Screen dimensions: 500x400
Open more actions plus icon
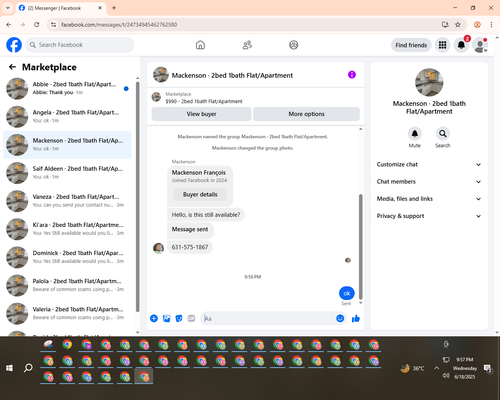pos(154,318)
